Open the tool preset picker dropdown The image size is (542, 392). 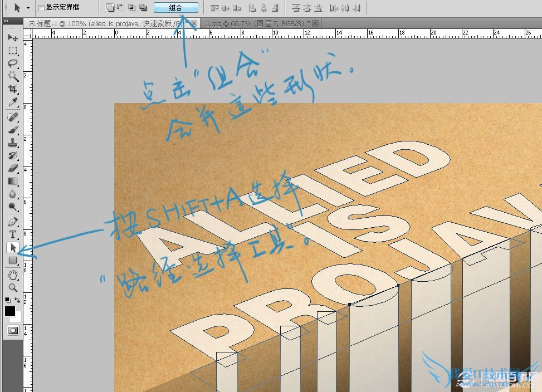tap(28, 8)
